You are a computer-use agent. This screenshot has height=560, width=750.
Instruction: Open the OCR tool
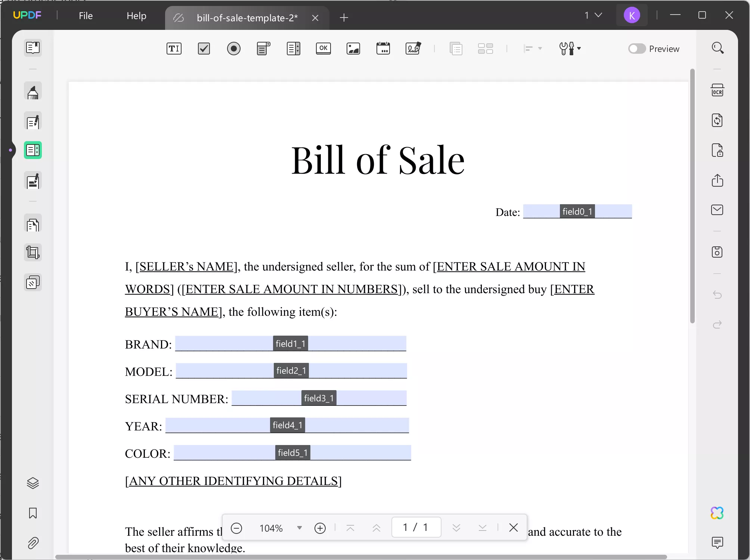pos(717,90)
